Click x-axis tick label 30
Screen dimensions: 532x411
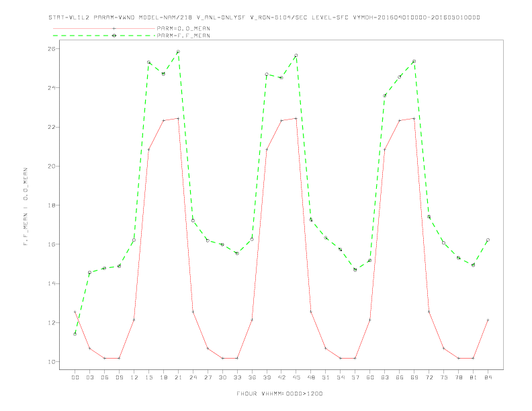pos(222,377)
